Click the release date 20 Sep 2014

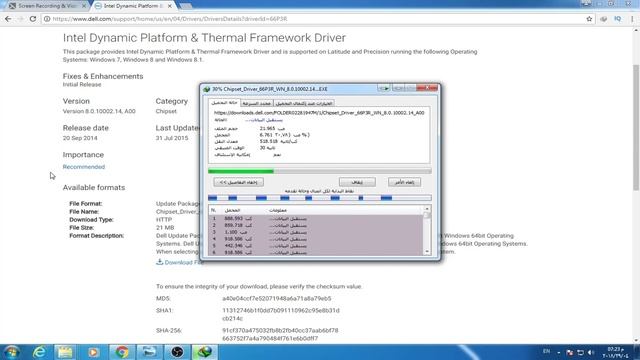(x=80, y=138)
